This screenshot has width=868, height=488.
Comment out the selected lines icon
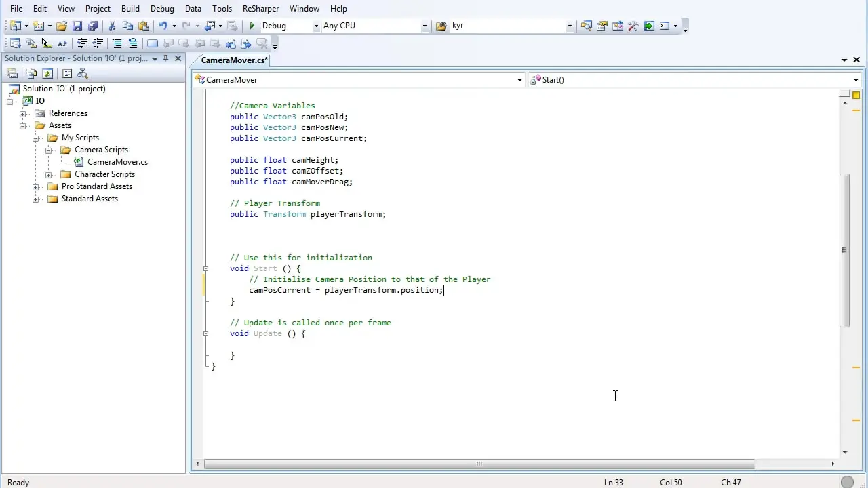click(x=117, y=43)
